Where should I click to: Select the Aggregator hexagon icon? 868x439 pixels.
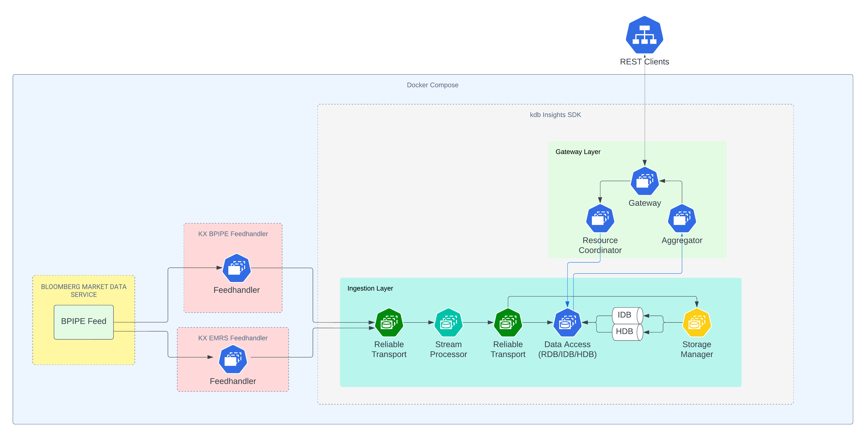coord(682,218)
